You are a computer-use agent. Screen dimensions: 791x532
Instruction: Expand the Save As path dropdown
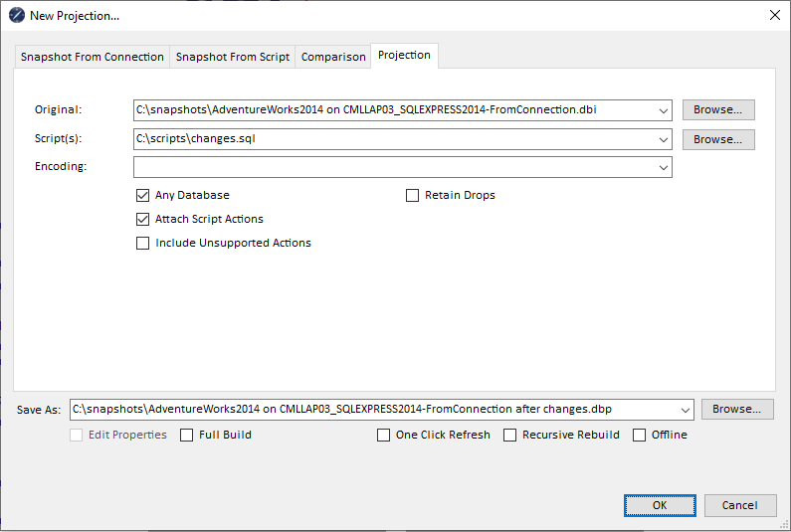(685, 409)
